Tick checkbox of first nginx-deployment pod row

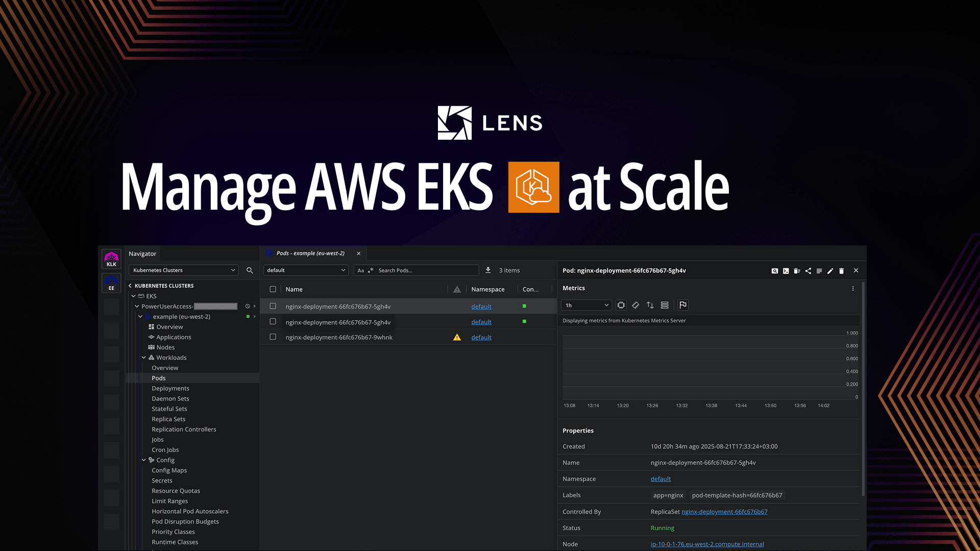coord(273,306)
